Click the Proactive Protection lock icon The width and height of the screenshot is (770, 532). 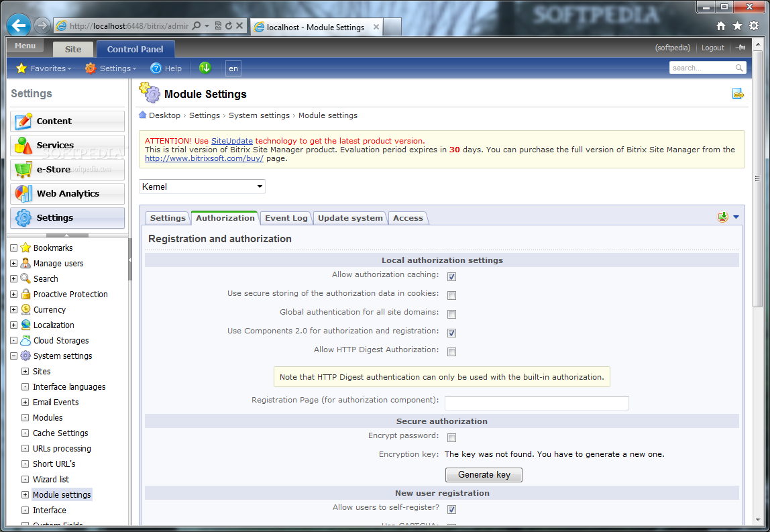click(x=25, y=294)
